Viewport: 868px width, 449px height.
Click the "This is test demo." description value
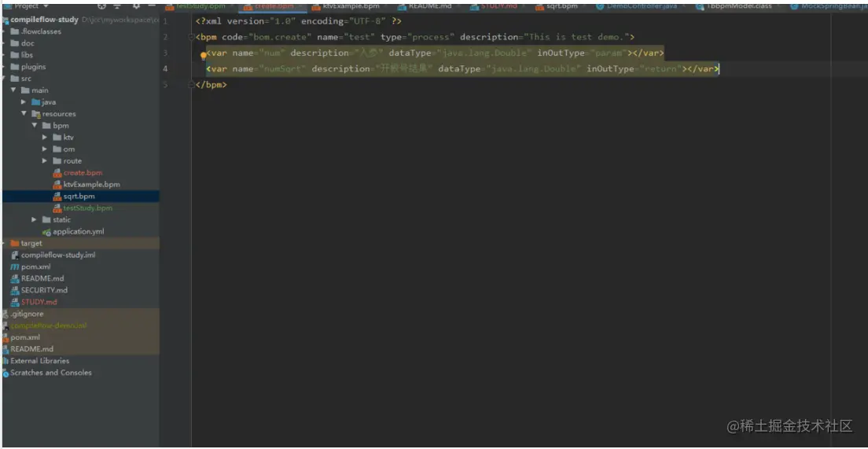[576, 37]
